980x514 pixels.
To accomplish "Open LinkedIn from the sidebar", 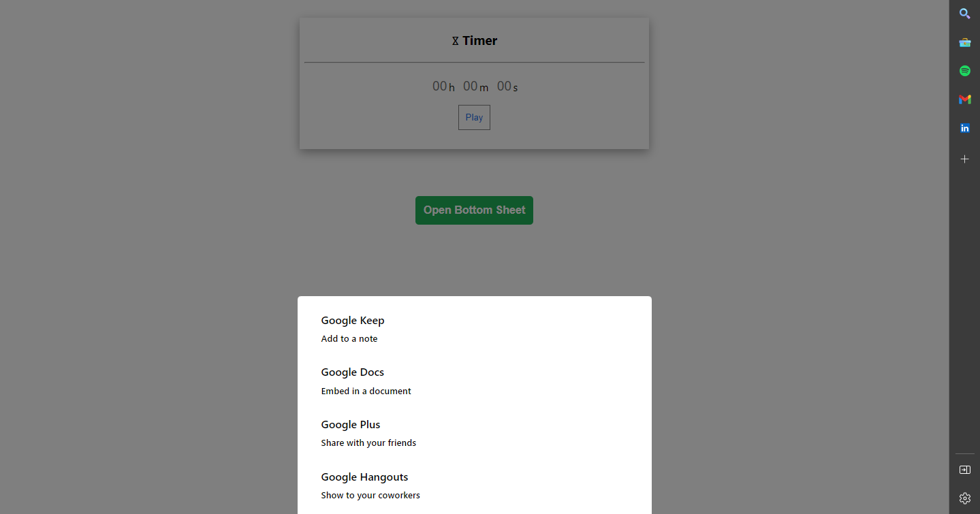I will pos(964,128).
